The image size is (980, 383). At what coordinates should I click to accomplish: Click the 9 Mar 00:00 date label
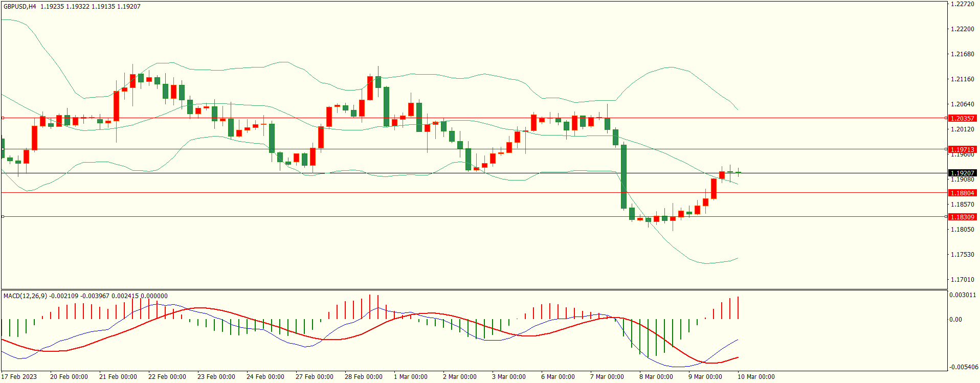705,377
